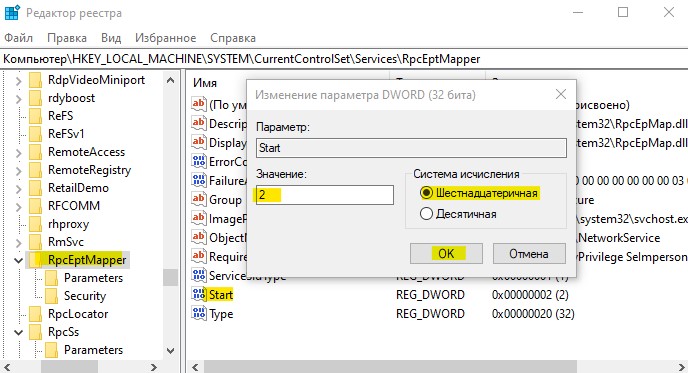Image resolution: width=688 pixels, height=373 pixels.
Task: Select the rhproxy folder icon
Action: (x=36, y=224)
